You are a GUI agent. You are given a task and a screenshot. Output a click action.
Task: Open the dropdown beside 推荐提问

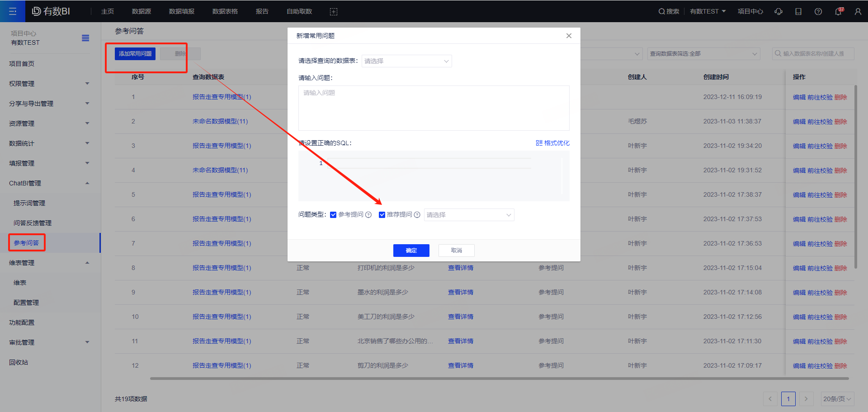469,215
